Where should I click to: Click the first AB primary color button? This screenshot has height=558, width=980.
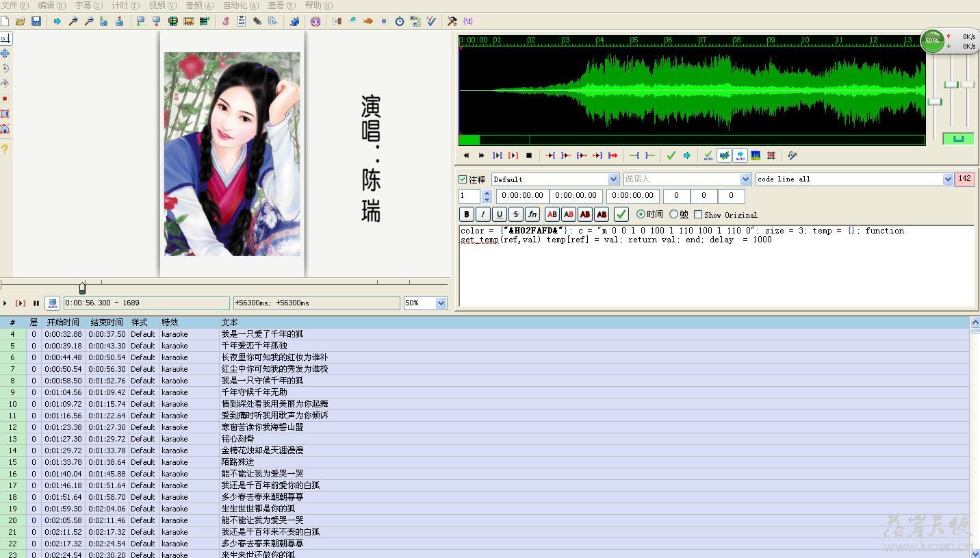click(x=552, y=214)
